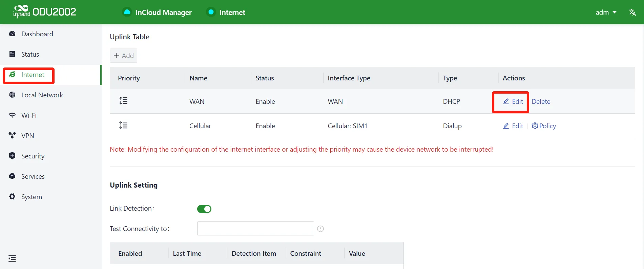Viewport: 644px width, 269px height.
Task: Click the Detection Item column header
Action: (254, 253)
